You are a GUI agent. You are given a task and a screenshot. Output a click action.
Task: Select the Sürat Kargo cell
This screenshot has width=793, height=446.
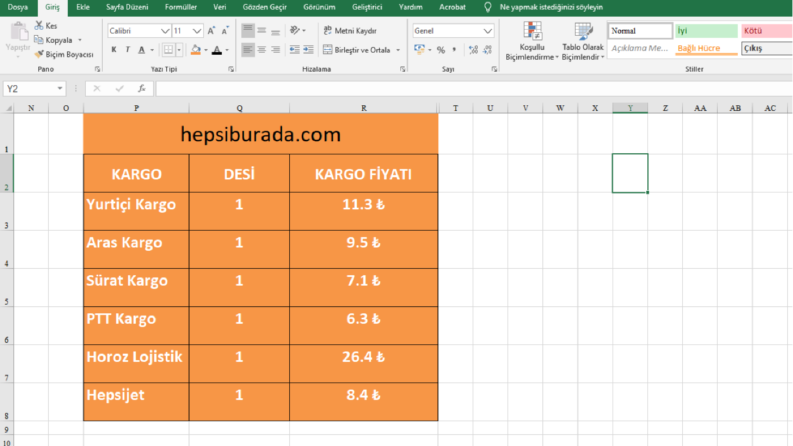pos(137,287)
